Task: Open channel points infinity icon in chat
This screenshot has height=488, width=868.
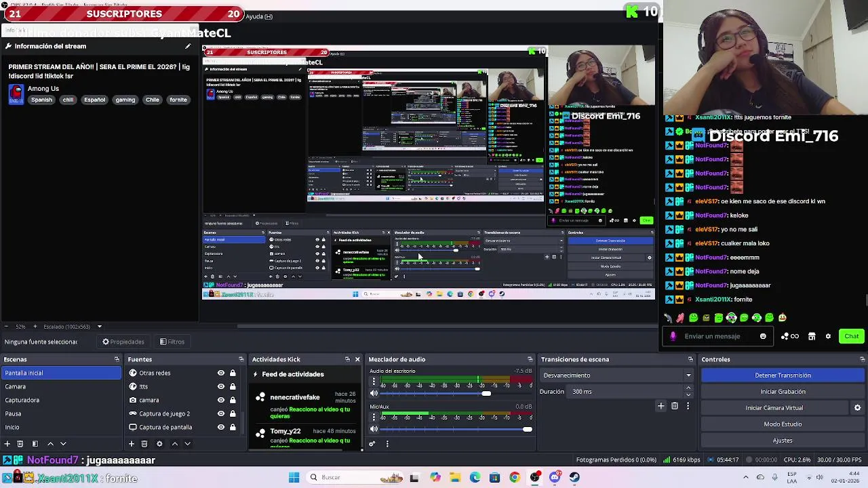Action: coord(790,336)
